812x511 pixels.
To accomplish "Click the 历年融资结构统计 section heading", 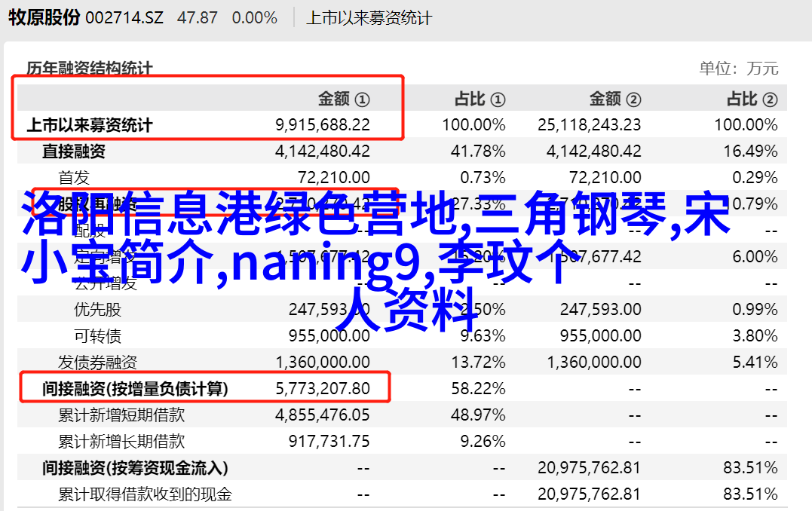I will coord(90,69).
